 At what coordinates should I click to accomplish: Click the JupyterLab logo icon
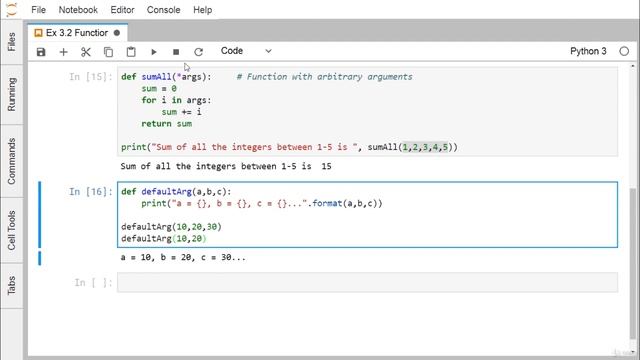click(12, 9)
